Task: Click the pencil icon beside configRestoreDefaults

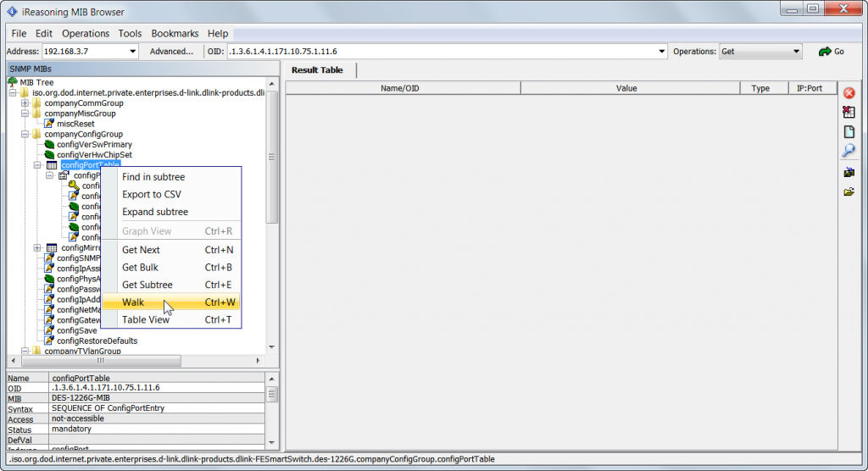Action: coord(48,341)
